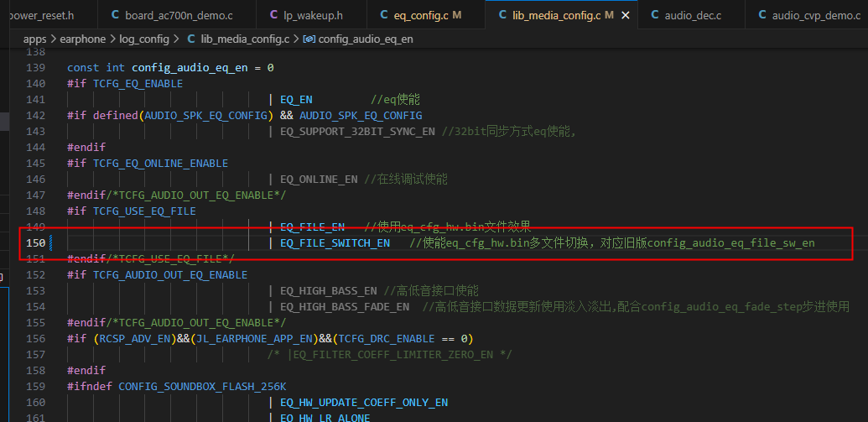Select the lib_media_config.c tab
The width and height of the screenshot is (868, 422).
(x=561, y=15)
